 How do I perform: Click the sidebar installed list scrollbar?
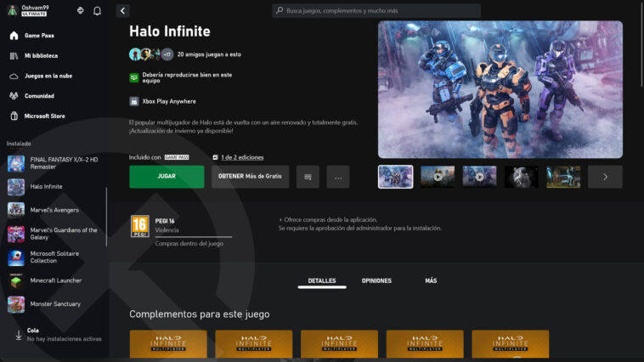tap(106, 217)
